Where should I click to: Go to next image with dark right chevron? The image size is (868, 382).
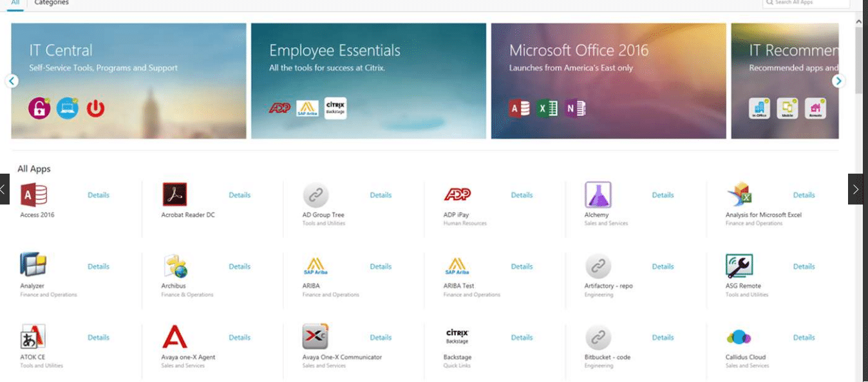point(855,189)
